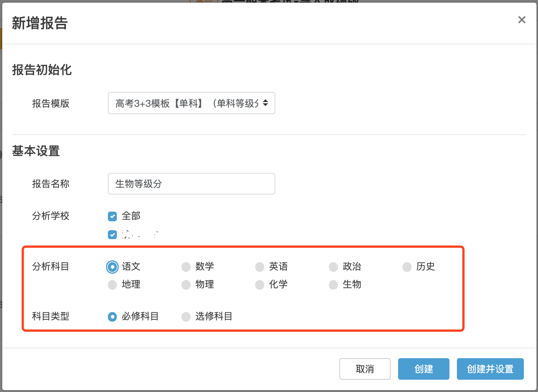Screen dimensions: 538x392
Task: Uncheck the 全部 schools checkbox
Action: 112,216
